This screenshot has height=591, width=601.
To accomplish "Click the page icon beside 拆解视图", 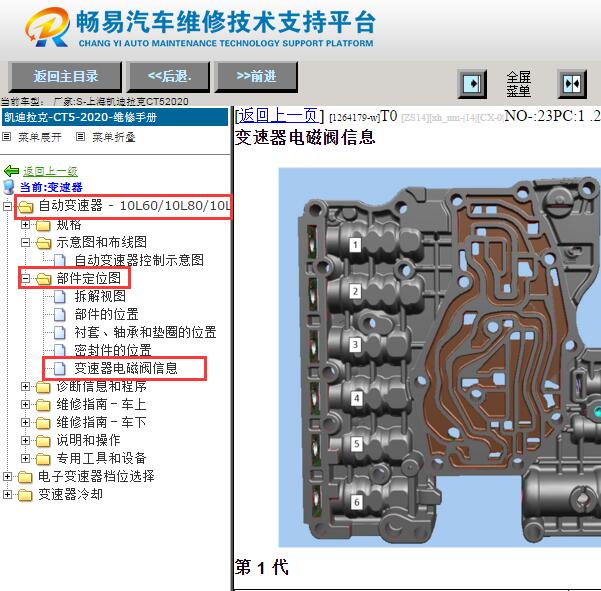I will (x=60, y=297).
